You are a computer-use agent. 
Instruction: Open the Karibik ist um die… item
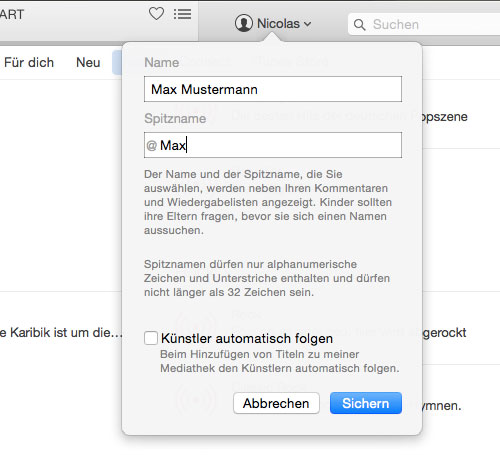pos(61,332)
